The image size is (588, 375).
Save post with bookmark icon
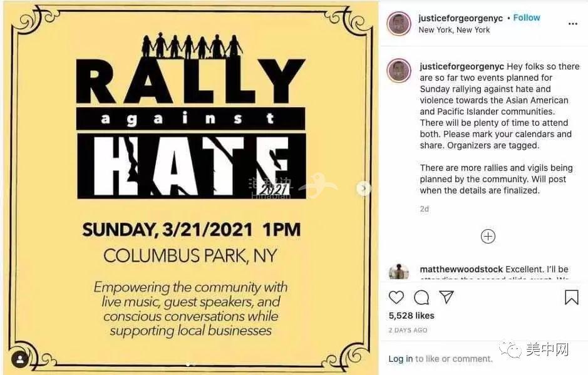click(571, 297)
